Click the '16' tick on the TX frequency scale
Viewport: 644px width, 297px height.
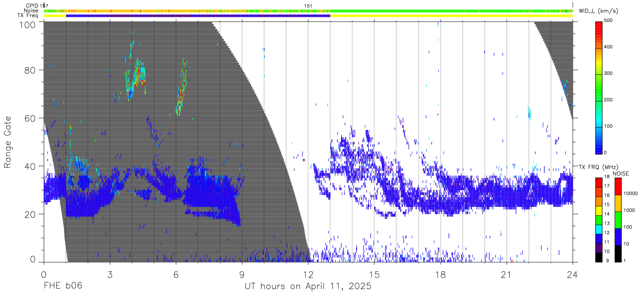(608, 196)
